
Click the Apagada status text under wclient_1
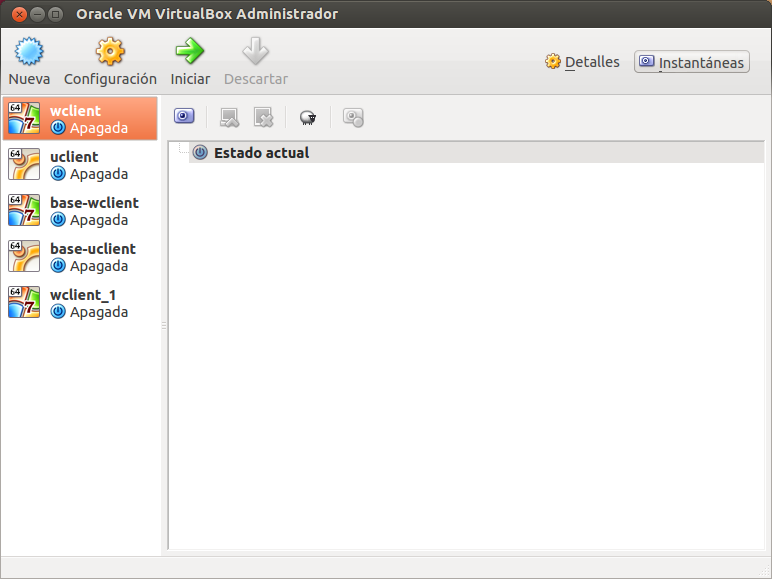click(x=99, y=313)
